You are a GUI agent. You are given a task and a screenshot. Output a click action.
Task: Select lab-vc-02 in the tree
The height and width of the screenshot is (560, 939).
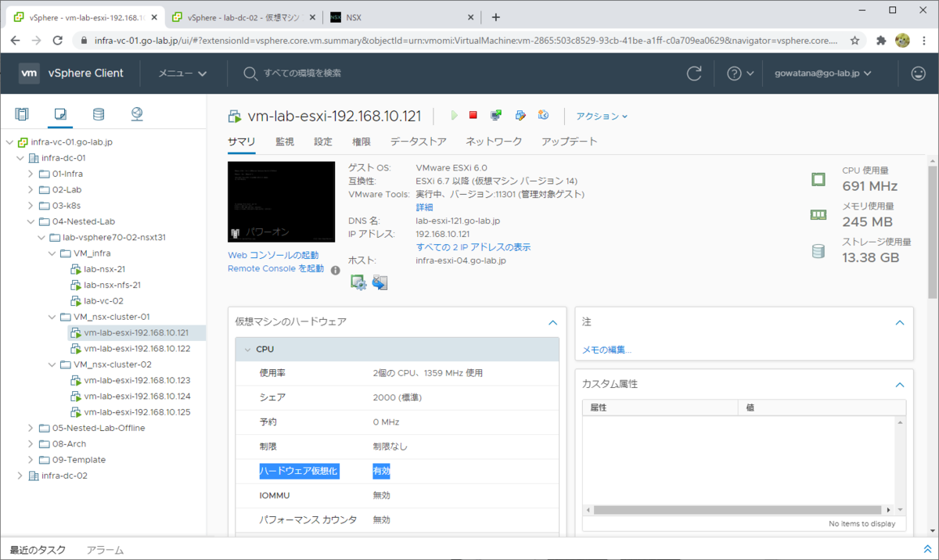pos(103,300)
